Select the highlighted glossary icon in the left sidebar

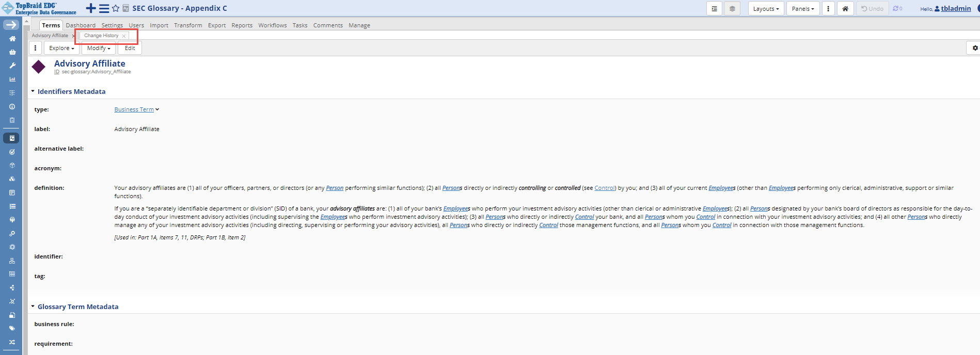(11, 138)
